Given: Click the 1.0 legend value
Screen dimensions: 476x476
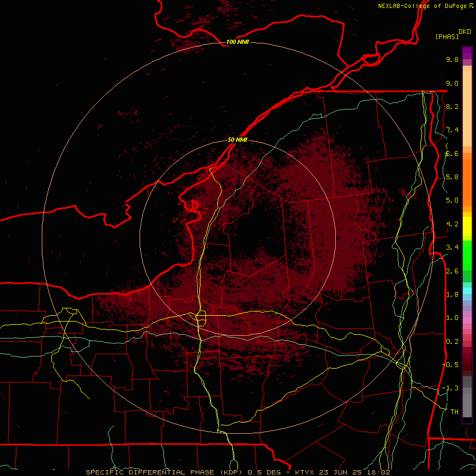Looking at the screenshot, I should pos(452,318).
